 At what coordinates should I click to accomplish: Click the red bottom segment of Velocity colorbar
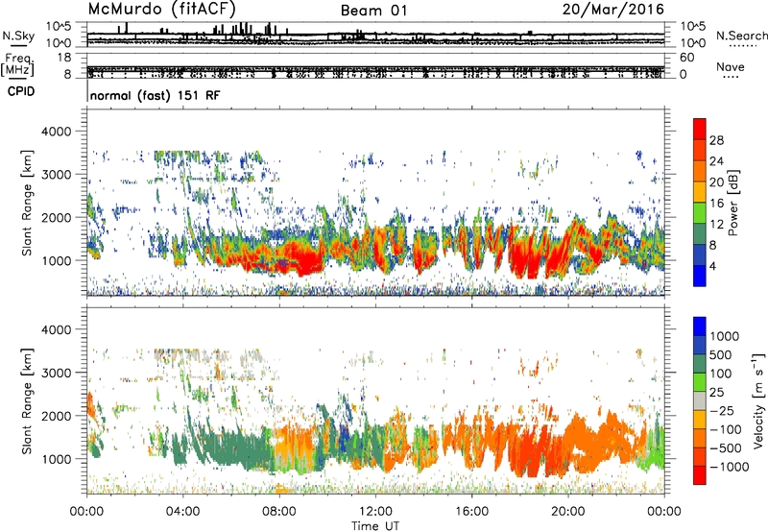(x=700, y=475)
